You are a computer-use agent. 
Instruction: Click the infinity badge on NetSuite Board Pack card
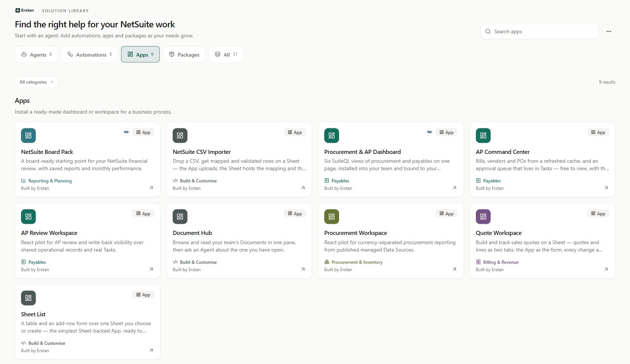tap(126, 132)
